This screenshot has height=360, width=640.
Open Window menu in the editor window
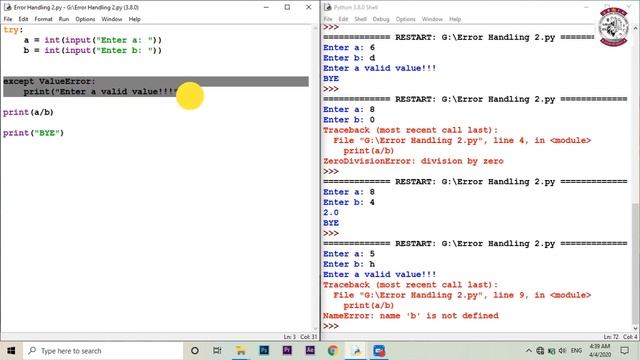coord(111,19)
